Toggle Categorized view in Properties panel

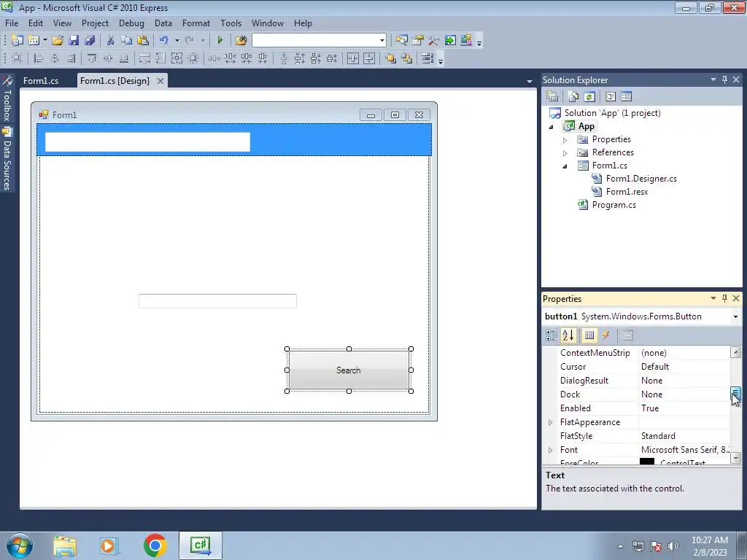tap(551, 335)
